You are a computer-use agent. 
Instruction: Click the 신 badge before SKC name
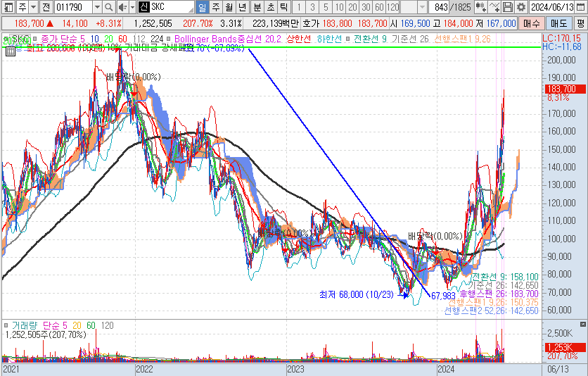click(x=144, y=7)
